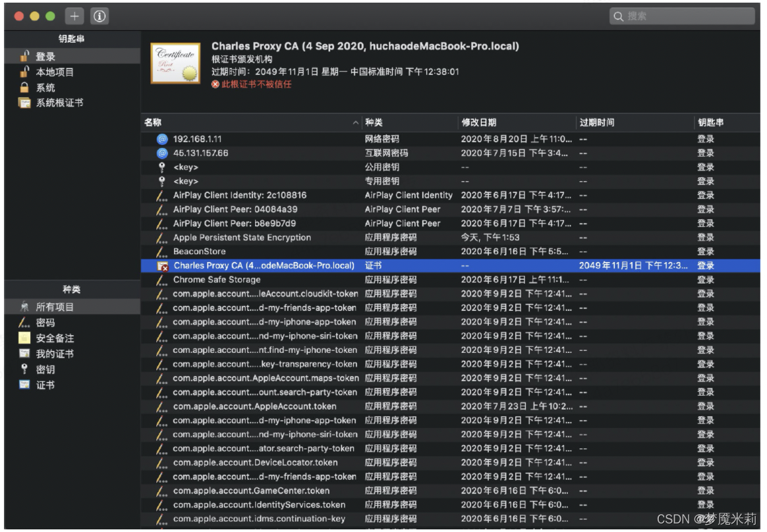
Task: Click the icon beside 我的证书
Action: click(24, 353)
